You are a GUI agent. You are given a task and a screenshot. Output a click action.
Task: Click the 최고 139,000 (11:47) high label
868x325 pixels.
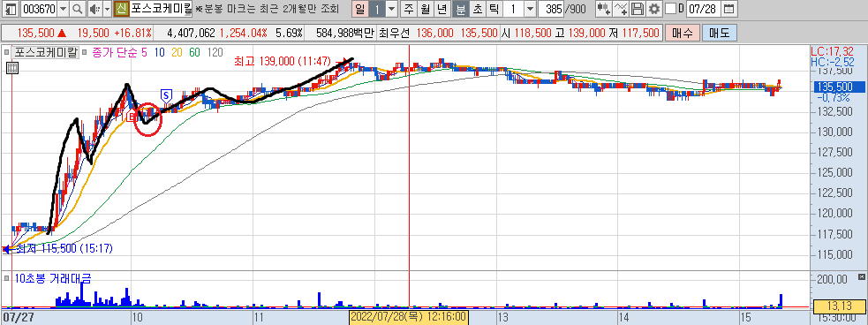[283, 61]
